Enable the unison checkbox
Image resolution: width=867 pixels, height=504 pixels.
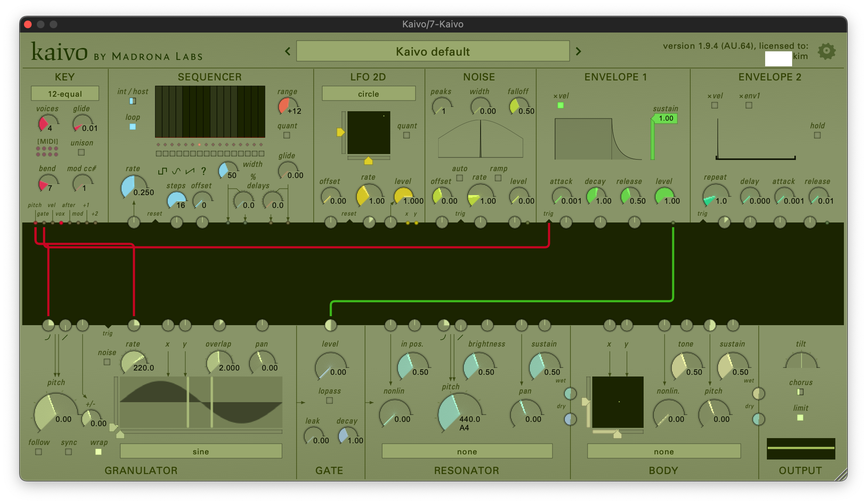[81, 152]
